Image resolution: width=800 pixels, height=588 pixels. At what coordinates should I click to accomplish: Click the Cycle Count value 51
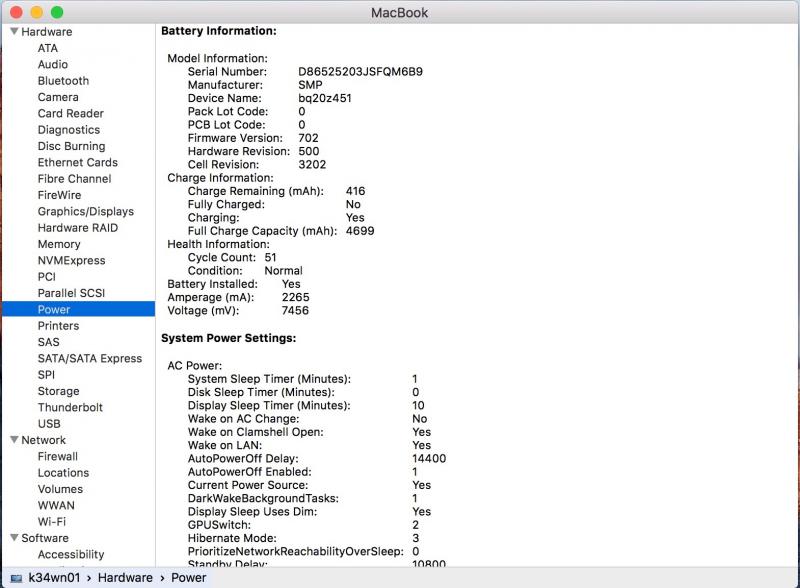point(270,257)
